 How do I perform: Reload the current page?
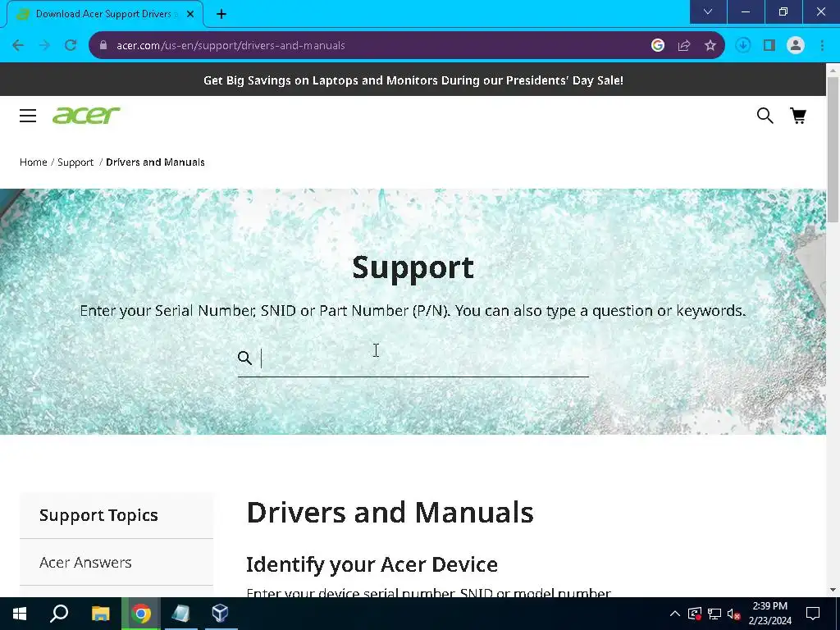point(71,46)
